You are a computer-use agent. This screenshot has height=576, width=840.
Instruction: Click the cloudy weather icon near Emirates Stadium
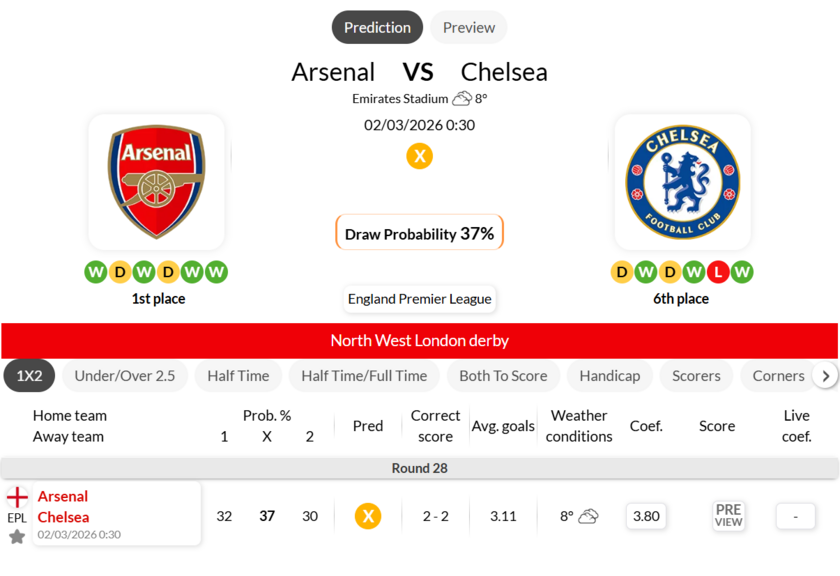point(461,98)
